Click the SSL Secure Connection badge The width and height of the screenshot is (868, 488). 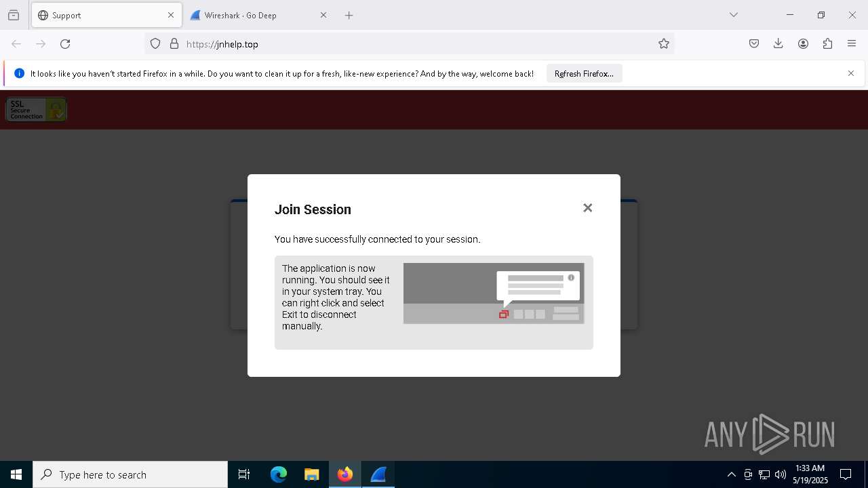(x=36, y=110)
